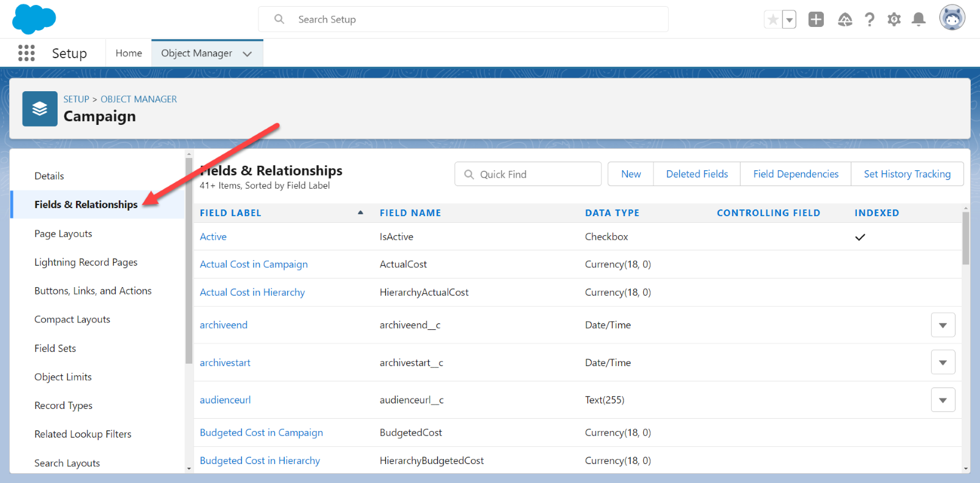980x483 pixels.
Task: Click the Field Dependencies button
Action: point(796,174)
